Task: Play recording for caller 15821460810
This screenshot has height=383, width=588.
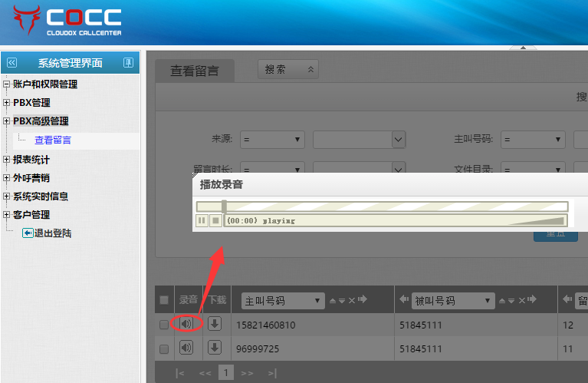Action: [186, 324]
